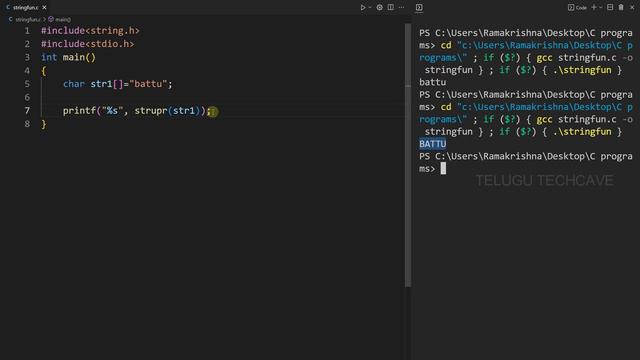Click the #include<string.h> line
Viewport: 640px width, 360px height.
90,31
